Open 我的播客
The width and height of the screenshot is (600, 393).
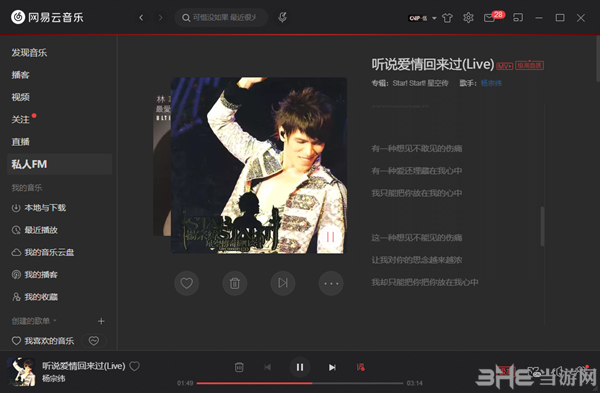34,274
